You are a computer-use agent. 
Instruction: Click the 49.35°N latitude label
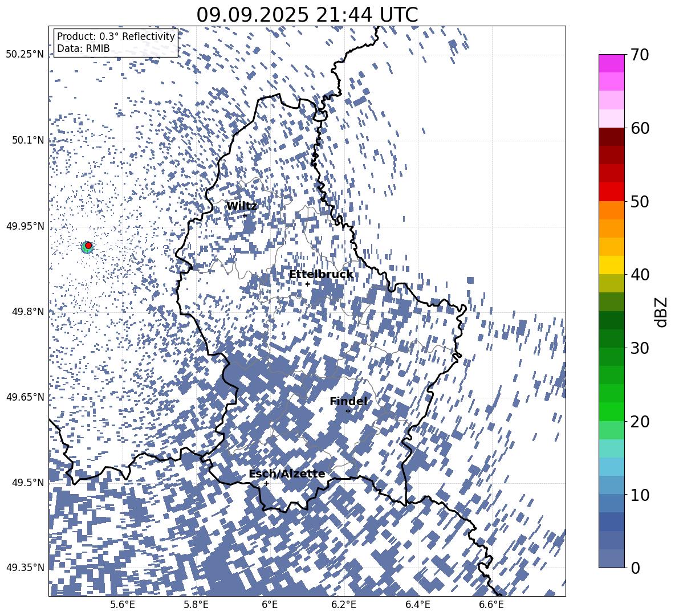pos(25,568)
